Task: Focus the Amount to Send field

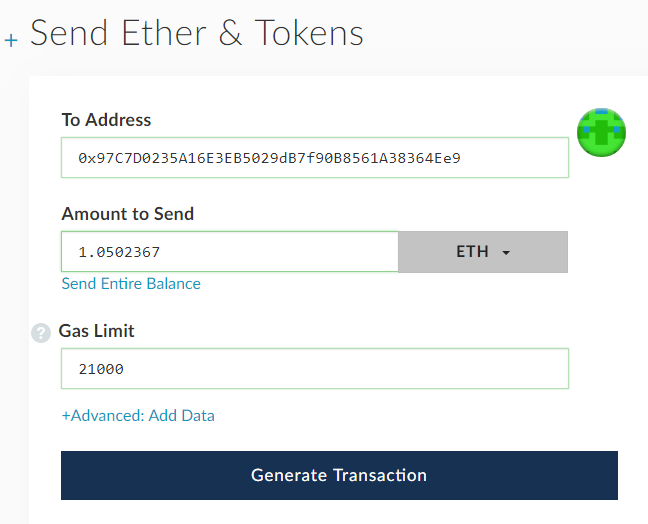Action: [230, 252]
